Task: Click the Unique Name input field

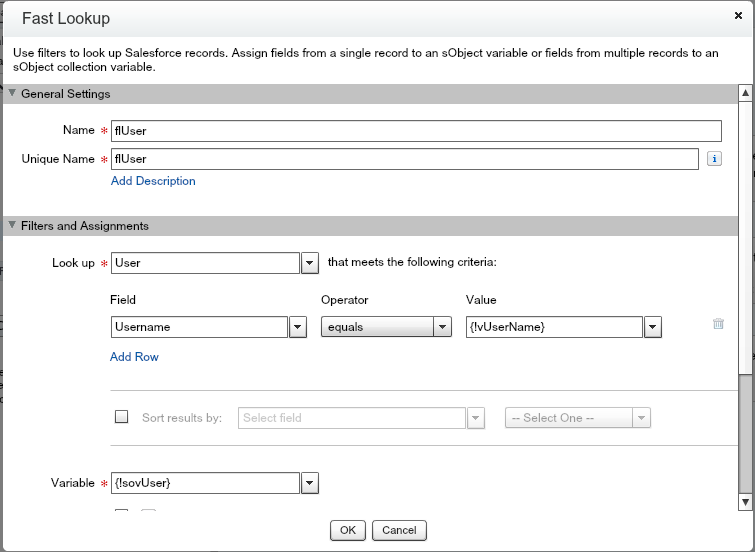Action: [x=404, y=159]
